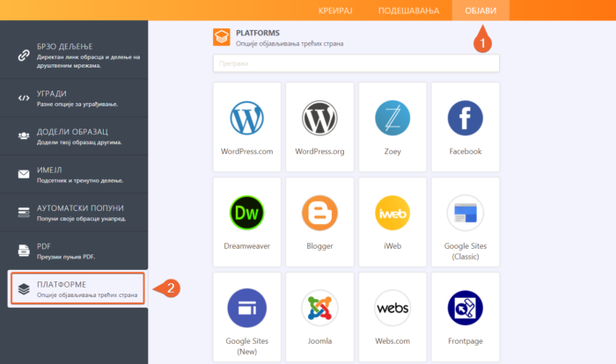This screenshot has height=364, width=616.
Task: Choose the iWeb icon
Action: click(392, 213)
